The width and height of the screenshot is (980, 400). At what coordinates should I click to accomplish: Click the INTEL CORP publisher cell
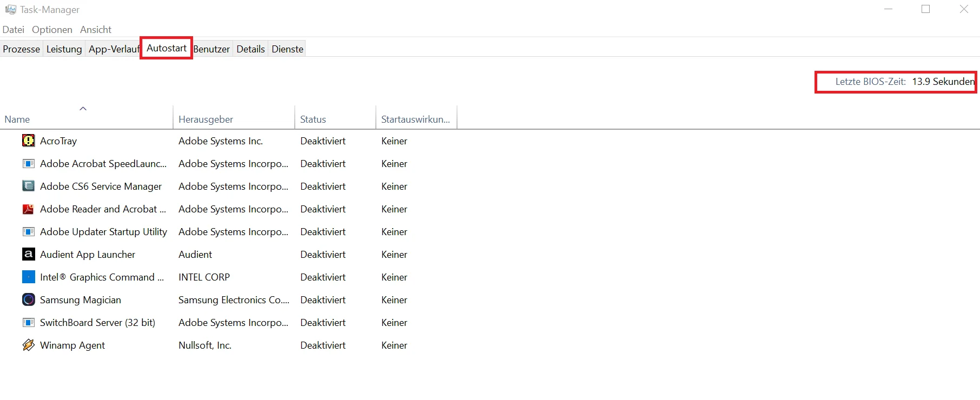coord(204,277)
